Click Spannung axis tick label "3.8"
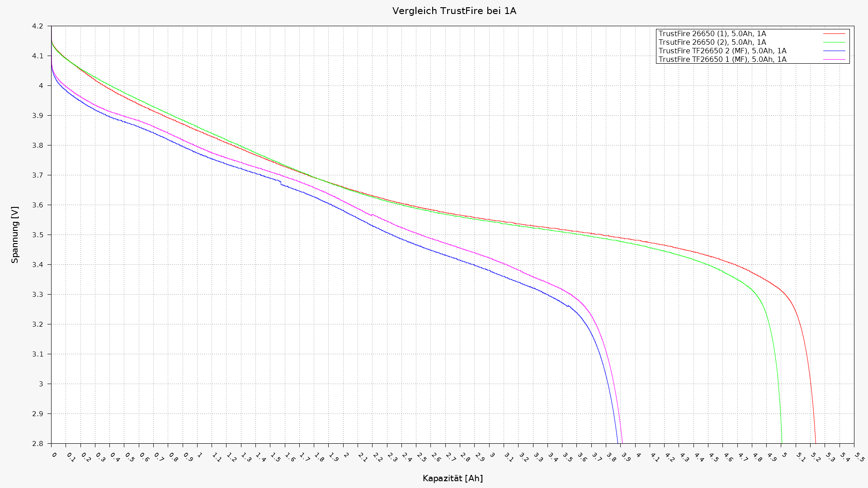The width and height of the screenshot is (868, 488). [38, 145]
